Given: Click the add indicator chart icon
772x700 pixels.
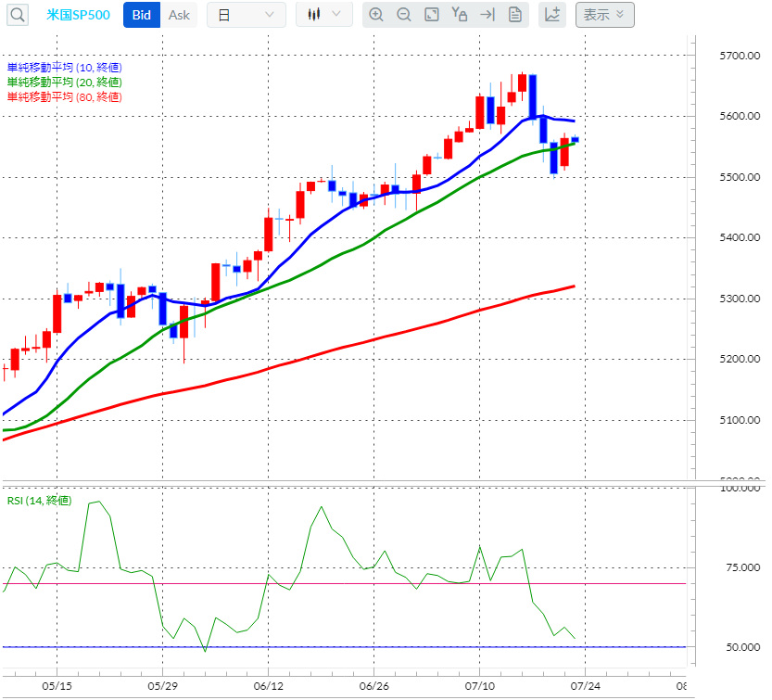Looking at the screenshot, I should point(552,15).
